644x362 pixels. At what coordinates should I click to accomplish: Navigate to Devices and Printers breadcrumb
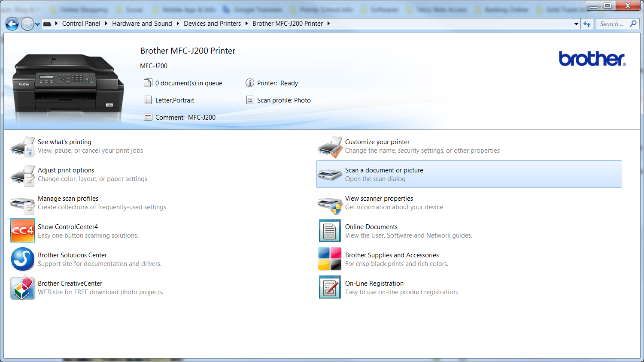[x=212, y=24]
